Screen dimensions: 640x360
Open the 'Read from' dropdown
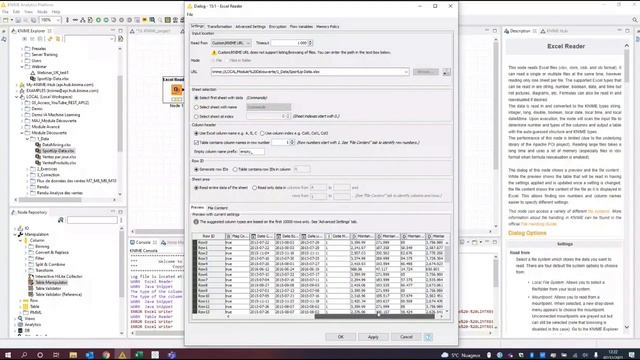tap(231, 43)
